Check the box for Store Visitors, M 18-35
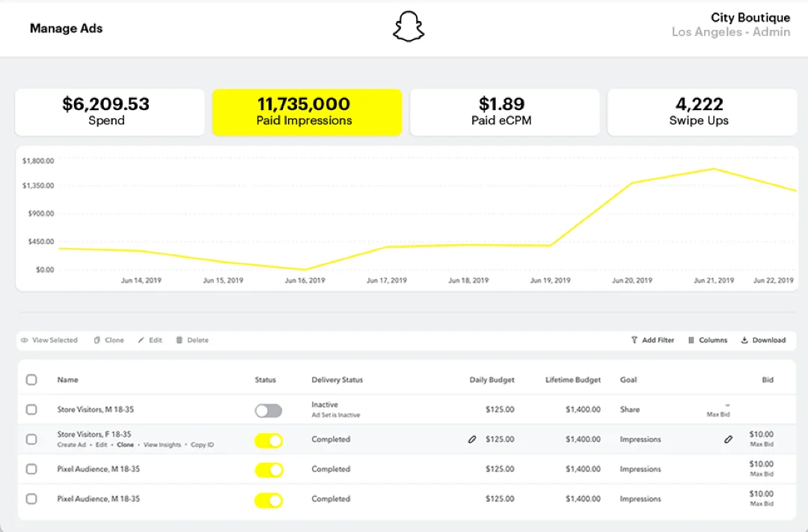The height and width of the screenshot is (532, 808). tap(31, 409)
